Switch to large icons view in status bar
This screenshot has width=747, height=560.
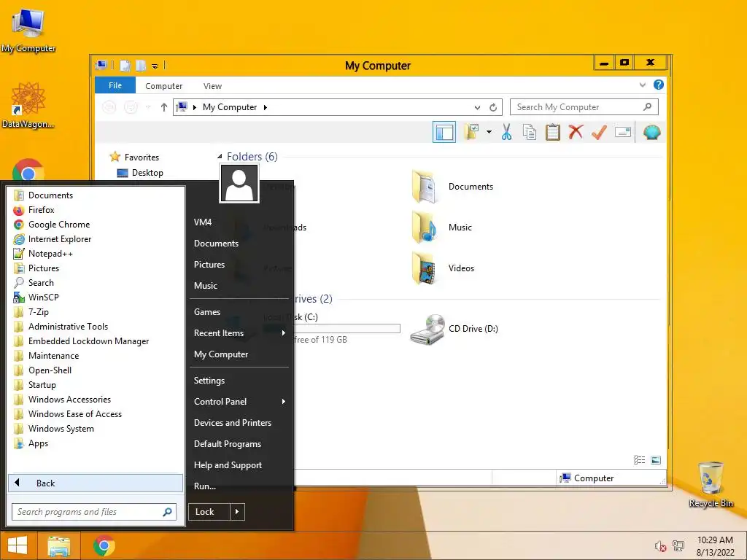656,459
